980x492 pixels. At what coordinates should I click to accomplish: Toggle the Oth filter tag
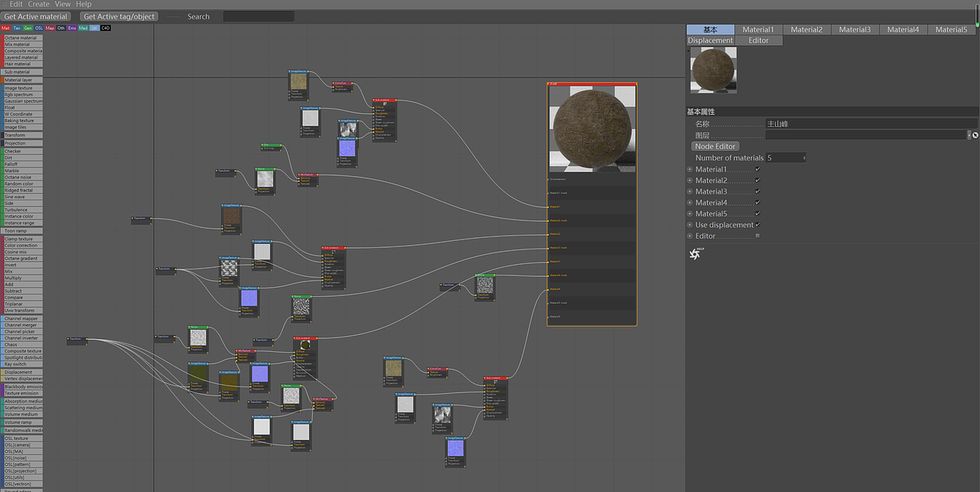(x=61, y=28)
